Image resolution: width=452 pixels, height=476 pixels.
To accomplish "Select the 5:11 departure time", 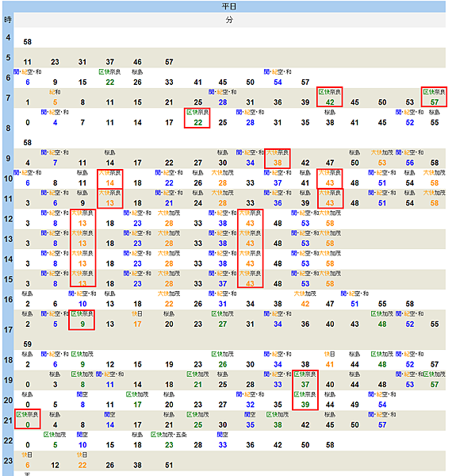I will 27,62.
